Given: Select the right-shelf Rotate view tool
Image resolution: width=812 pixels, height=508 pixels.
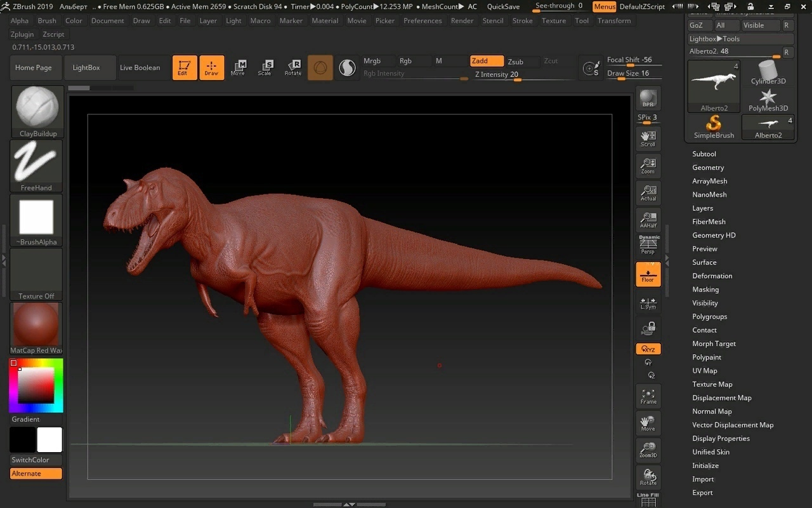Looking at the screenshot, I should 648,478.
